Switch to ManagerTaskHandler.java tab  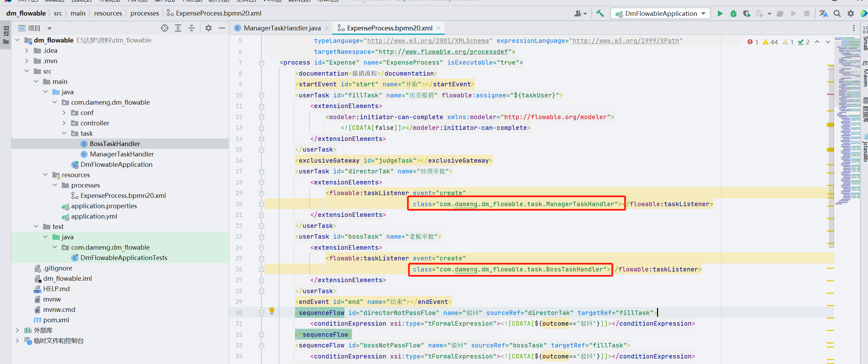(282, 28)
